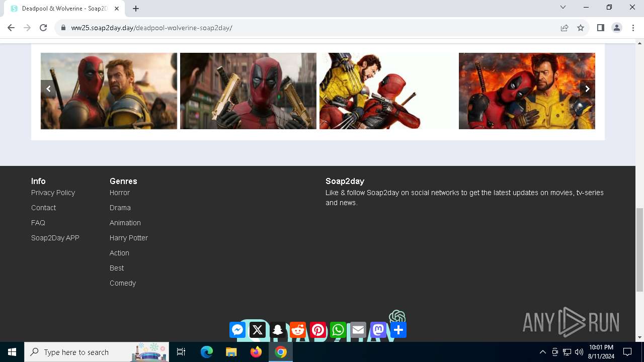
Task: Toggle the browser side panel icon
Action: (x=600, y=28)
